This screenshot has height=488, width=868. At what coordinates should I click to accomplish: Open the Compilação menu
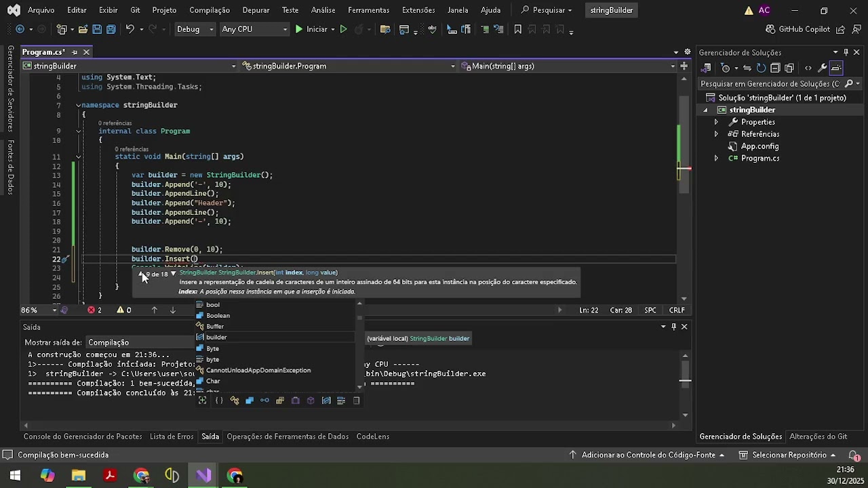[210, 10]
